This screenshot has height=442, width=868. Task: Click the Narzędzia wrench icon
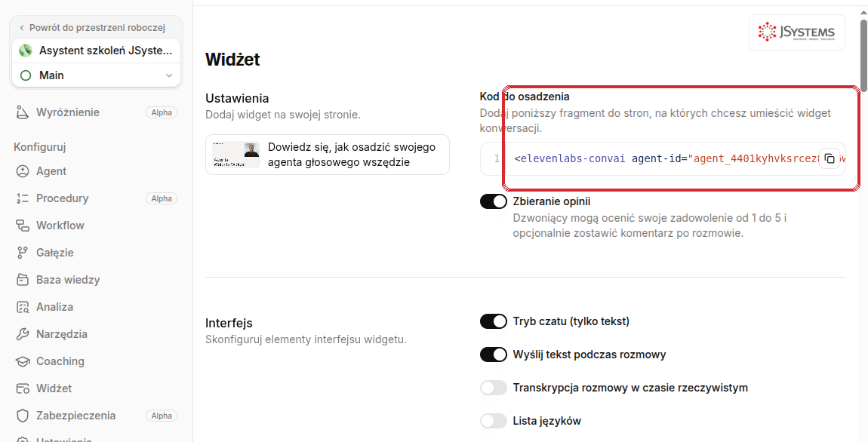point(22,334)
